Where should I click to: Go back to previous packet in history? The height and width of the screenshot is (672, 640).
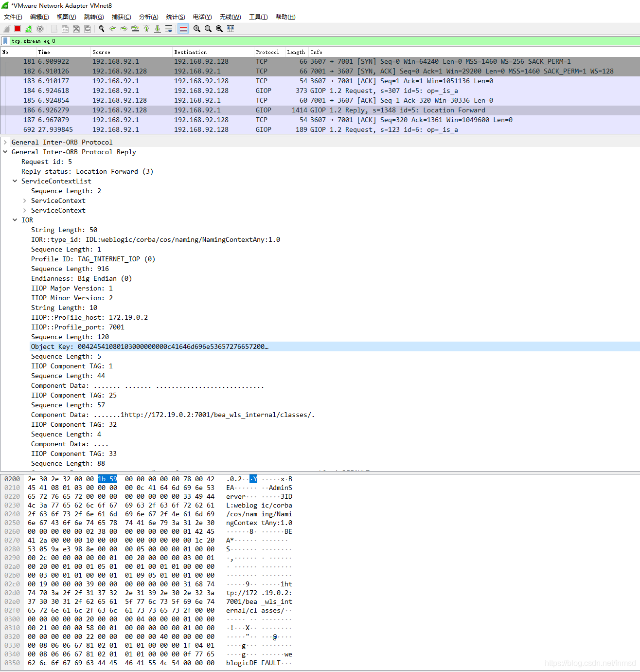click(x=113, y=29)
